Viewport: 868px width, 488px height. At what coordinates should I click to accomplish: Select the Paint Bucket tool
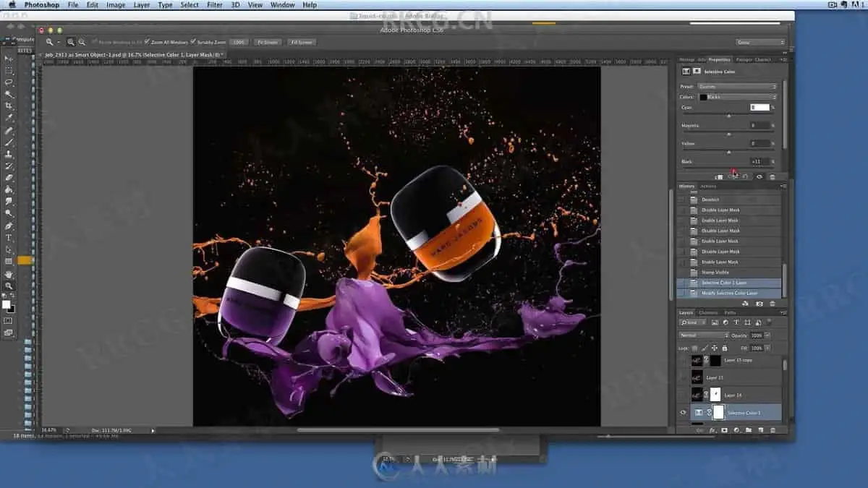(9, 189)
